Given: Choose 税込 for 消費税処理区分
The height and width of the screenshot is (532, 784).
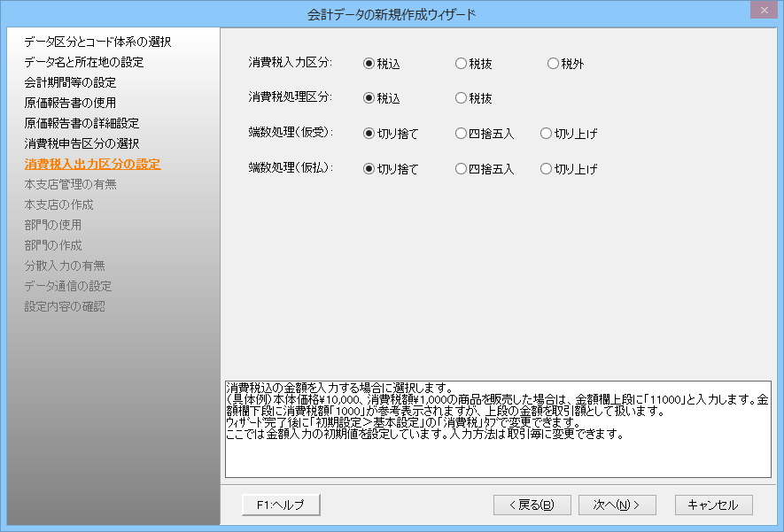Looking at the screenshot, I should tap(369, 98).
